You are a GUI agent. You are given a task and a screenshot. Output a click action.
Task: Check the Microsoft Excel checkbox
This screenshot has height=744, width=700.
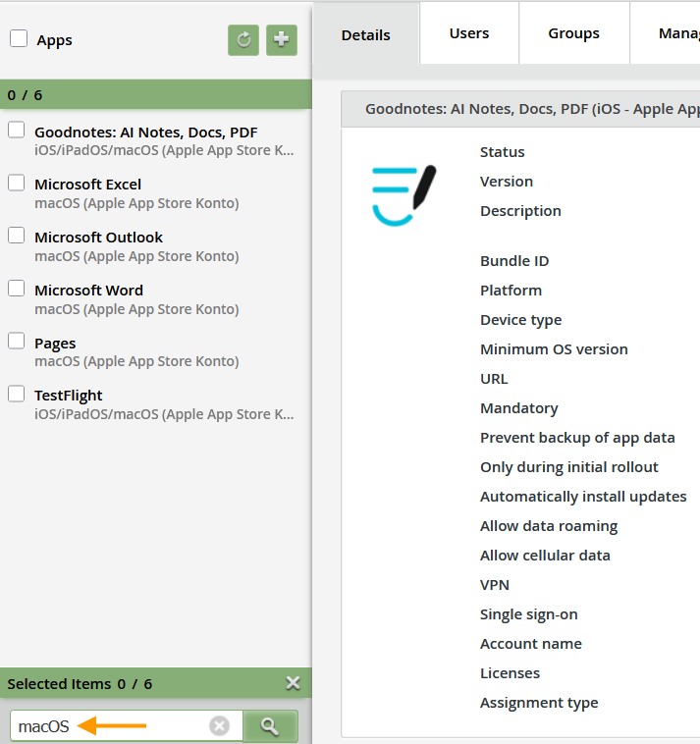coord(16,183)
